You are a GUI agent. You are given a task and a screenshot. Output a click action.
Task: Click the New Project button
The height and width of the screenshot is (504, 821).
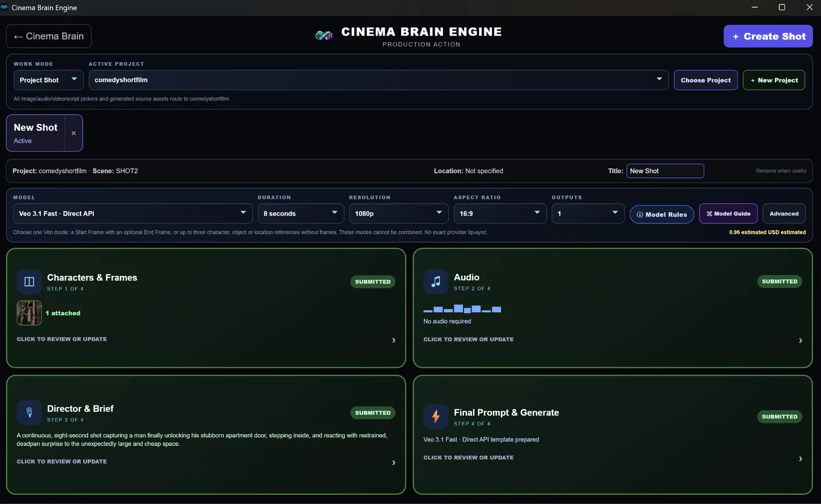click(x=774, y=80)
